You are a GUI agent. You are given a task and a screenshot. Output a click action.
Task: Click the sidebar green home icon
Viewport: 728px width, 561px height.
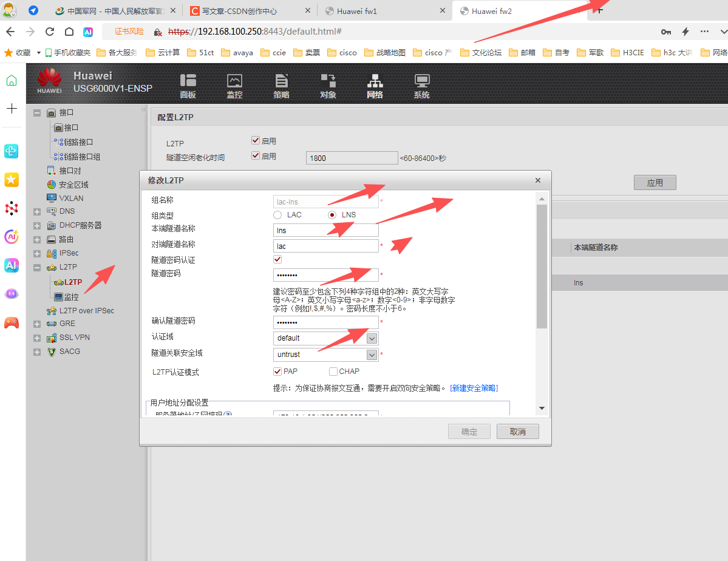coord(12,80)
